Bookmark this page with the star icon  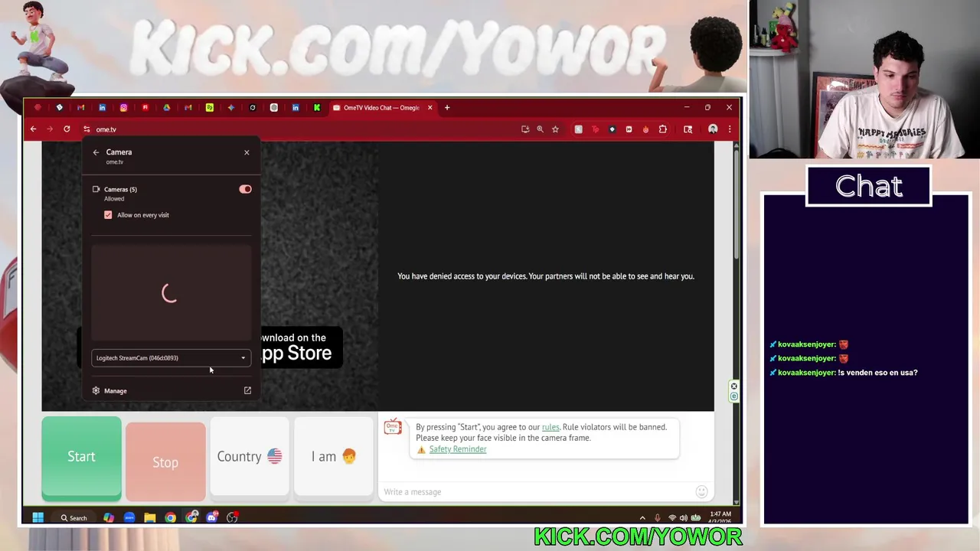click(x=555, y=129)
